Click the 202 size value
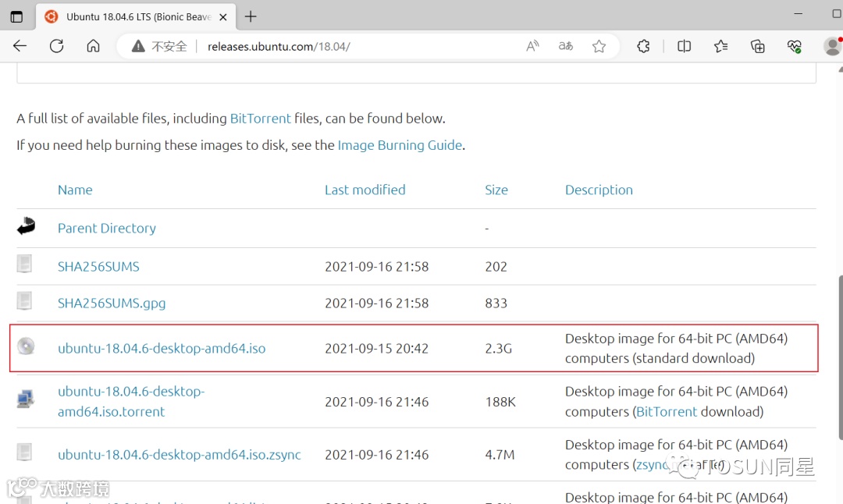843x504 pixels. [x=496, y=267]
